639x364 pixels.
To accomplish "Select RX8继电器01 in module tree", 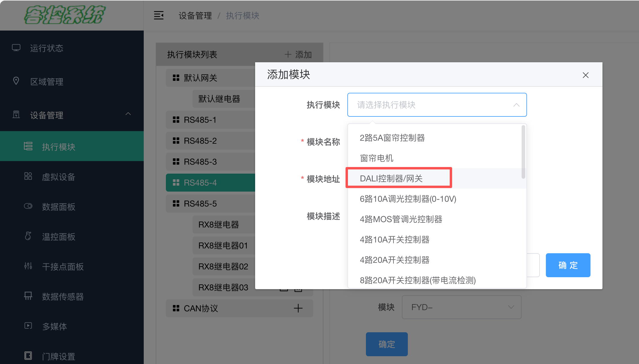I will 223,245.
